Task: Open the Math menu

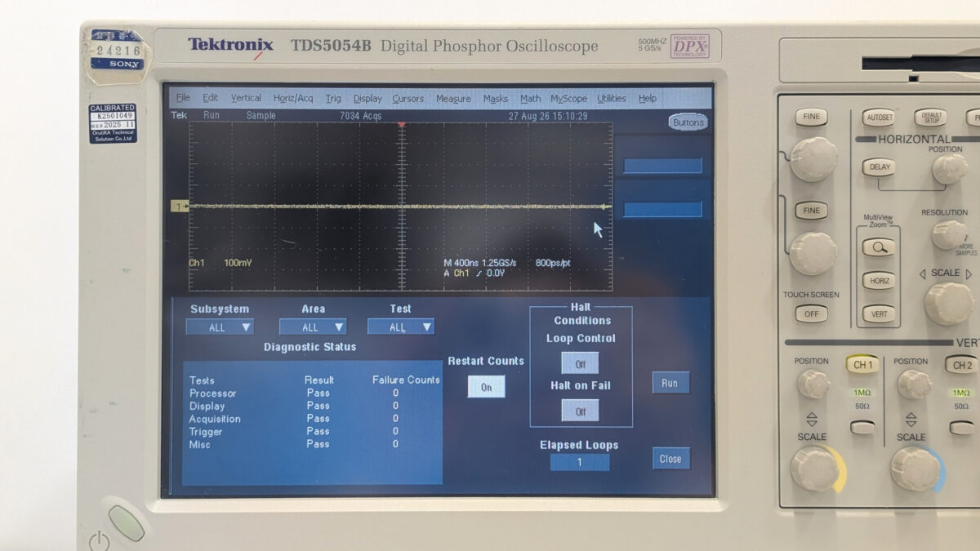Action: 530,98
